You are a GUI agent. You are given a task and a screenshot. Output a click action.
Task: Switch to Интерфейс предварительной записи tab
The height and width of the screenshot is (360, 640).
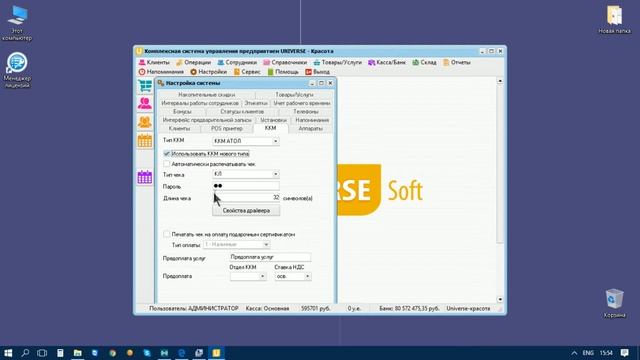207,120
